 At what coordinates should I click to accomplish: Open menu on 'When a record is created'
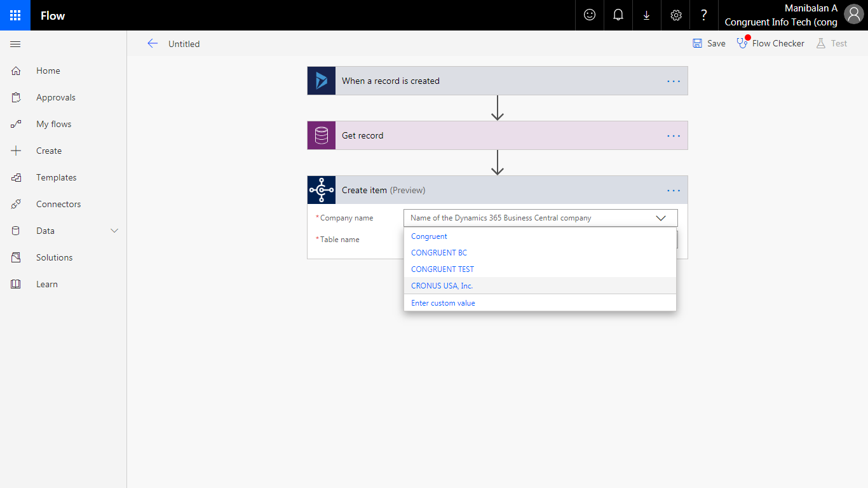[x=674, y=81]
